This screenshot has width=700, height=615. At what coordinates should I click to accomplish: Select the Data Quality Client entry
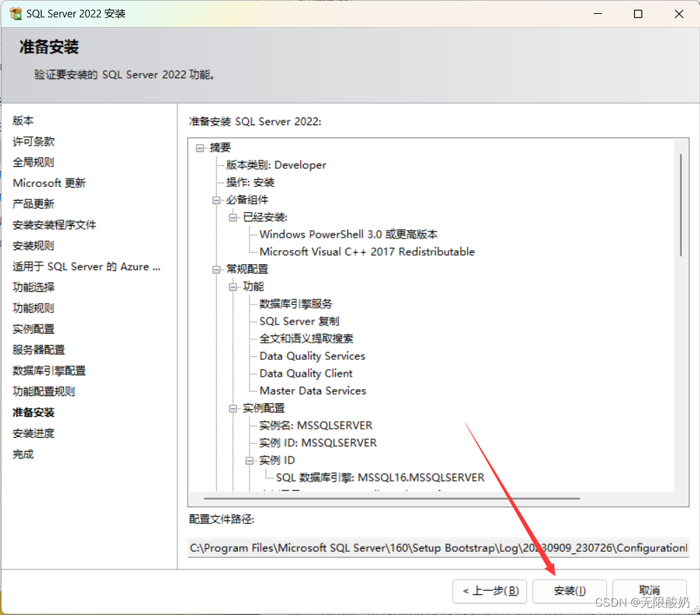pyautogui.click(x=306, y=373)
